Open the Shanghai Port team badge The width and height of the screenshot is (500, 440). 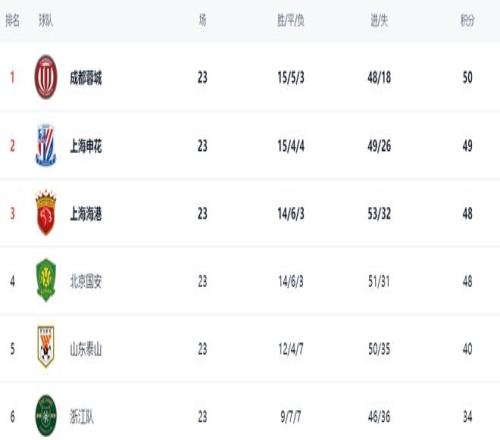click(46, 213)
